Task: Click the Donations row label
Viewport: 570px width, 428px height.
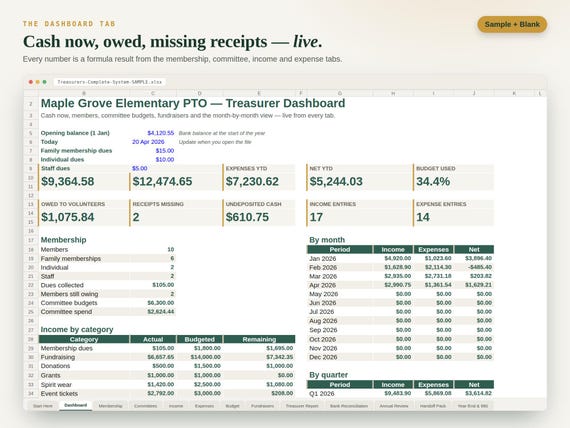Action: 55,366
